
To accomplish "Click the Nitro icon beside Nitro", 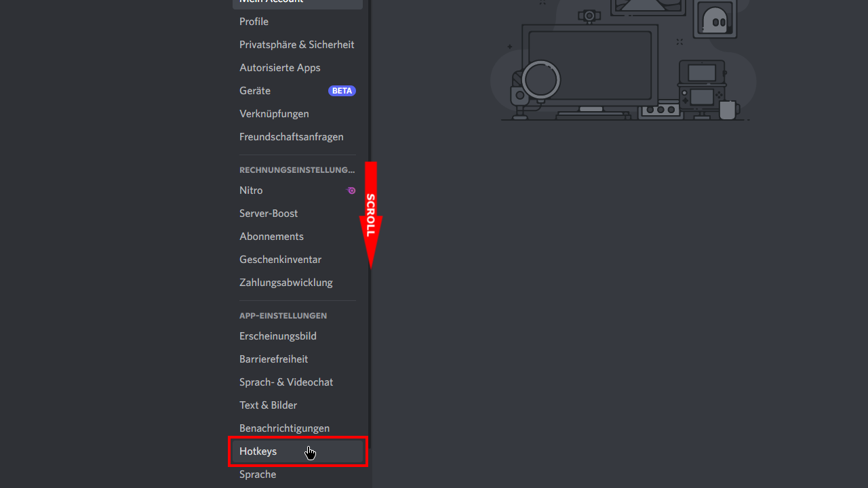I will pyautogui.click(x=351, y=190).
